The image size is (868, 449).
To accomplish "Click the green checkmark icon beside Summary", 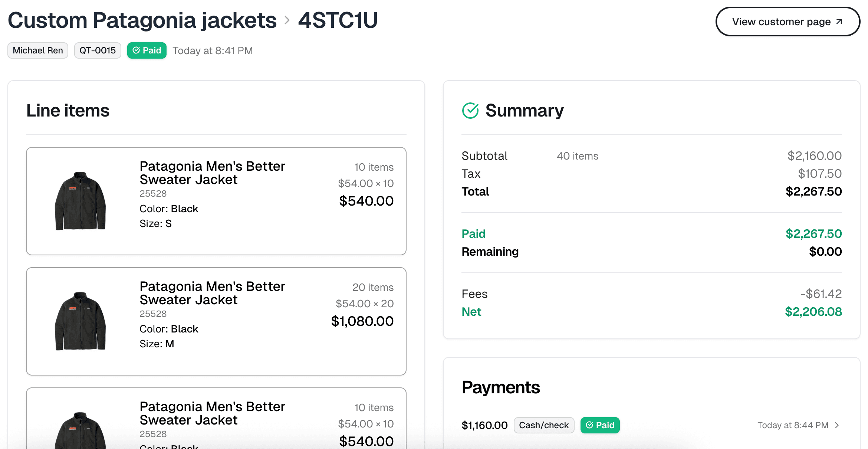I will coord(470,110).
